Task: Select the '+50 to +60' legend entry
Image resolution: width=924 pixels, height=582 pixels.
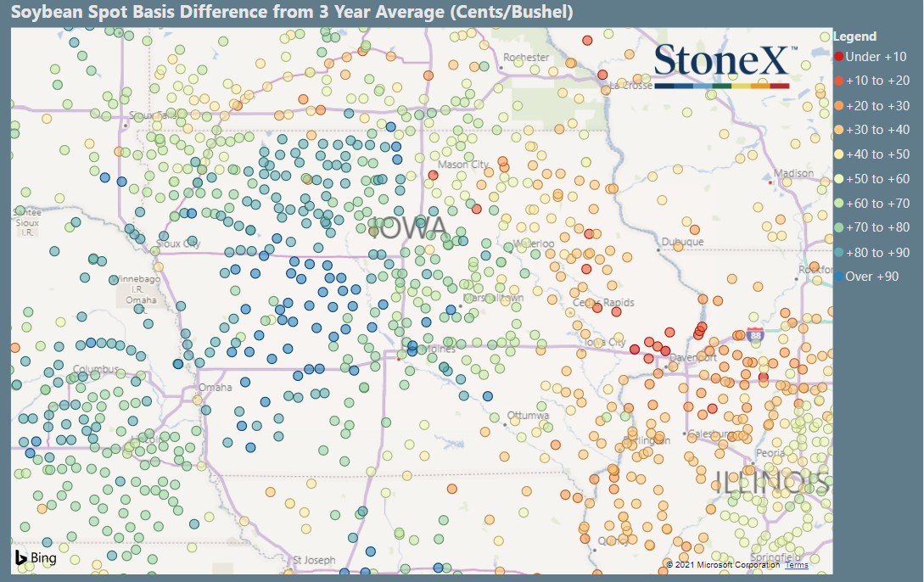Action: click(872, 178)
